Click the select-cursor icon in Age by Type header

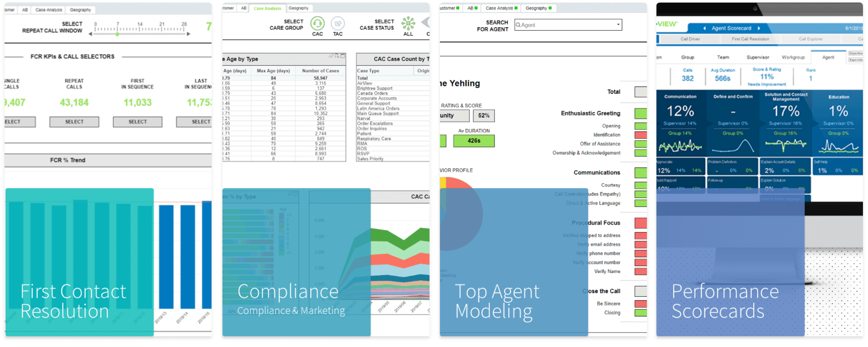[x=337, y=56]
